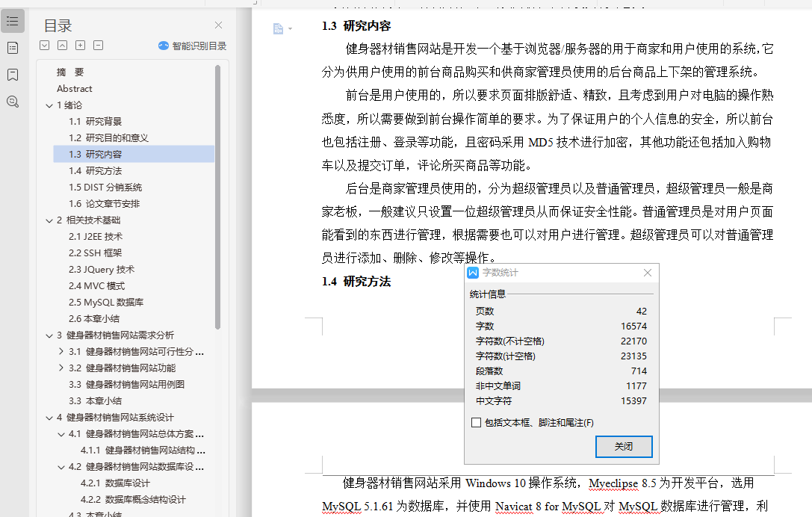812x517 pixels.
Task: Click the 字符数(计空格) value 23135
Action: [x=634, y=356]
